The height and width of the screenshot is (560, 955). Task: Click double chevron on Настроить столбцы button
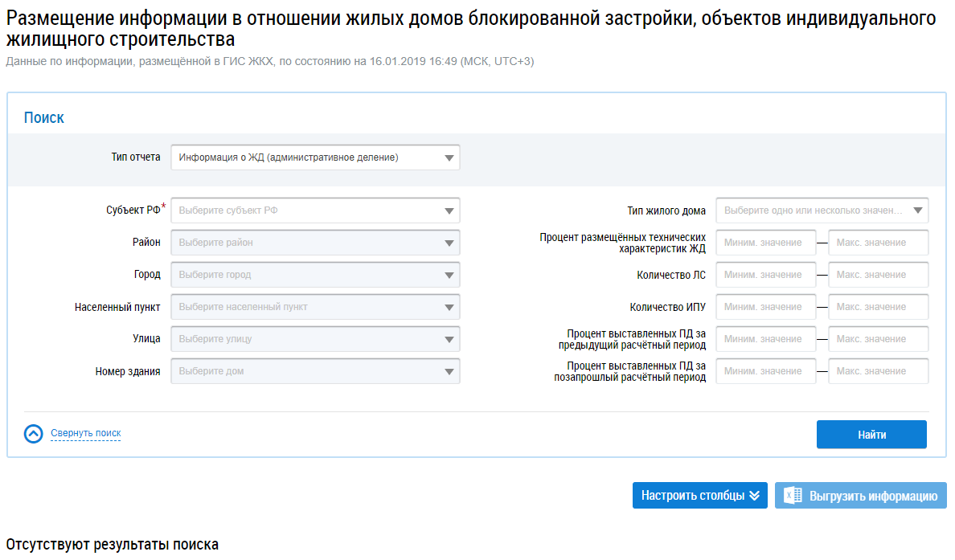pos(754,496)
